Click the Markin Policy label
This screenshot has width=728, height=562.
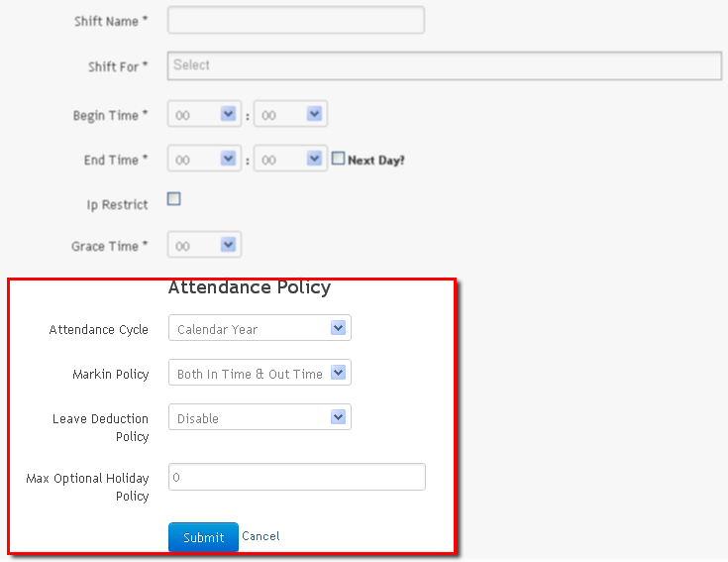coord(111,375)
